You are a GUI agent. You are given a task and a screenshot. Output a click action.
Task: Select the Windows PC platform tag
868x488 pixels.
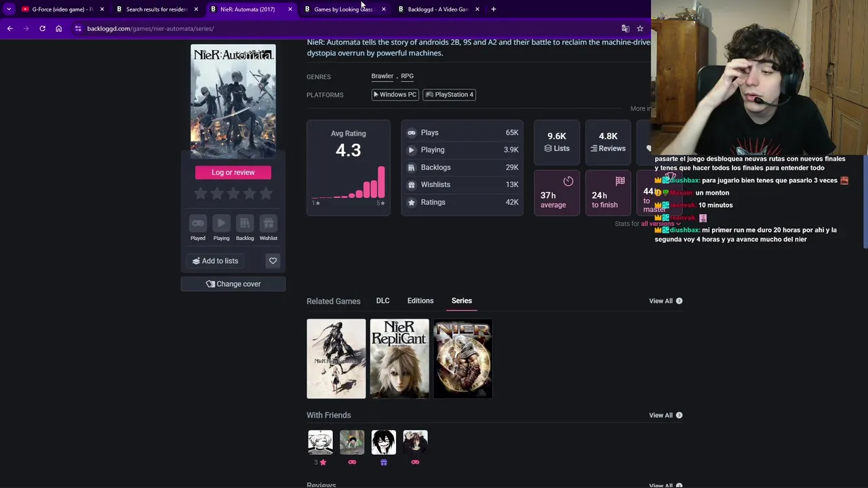(x=395, y=95)
